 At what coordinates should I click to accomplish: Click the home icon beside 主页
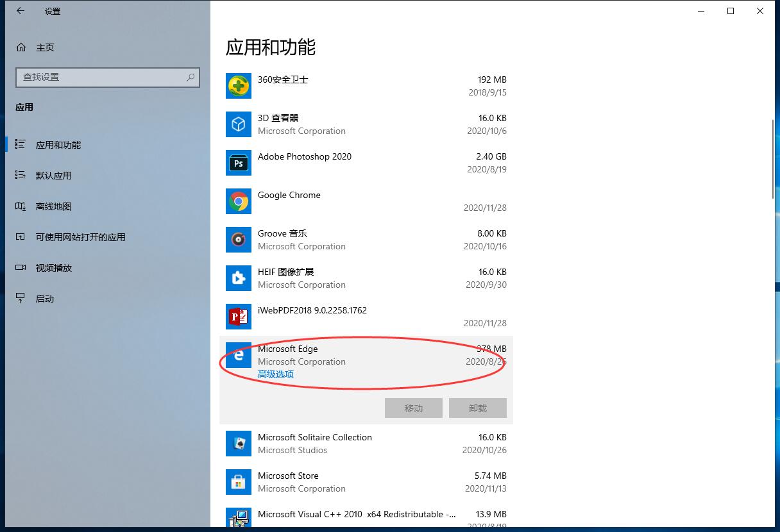[21, 47]
